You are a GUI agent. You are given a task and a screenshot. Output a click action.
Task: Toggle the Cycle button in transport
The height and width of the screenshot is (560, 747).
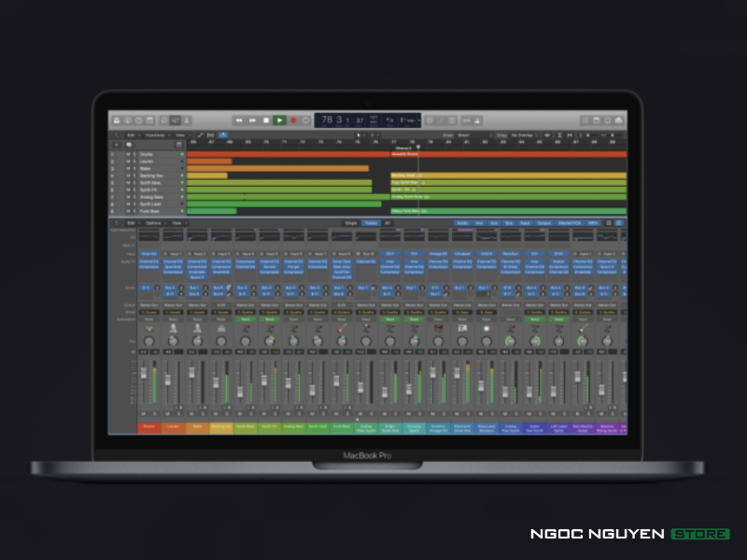(305, 120)
